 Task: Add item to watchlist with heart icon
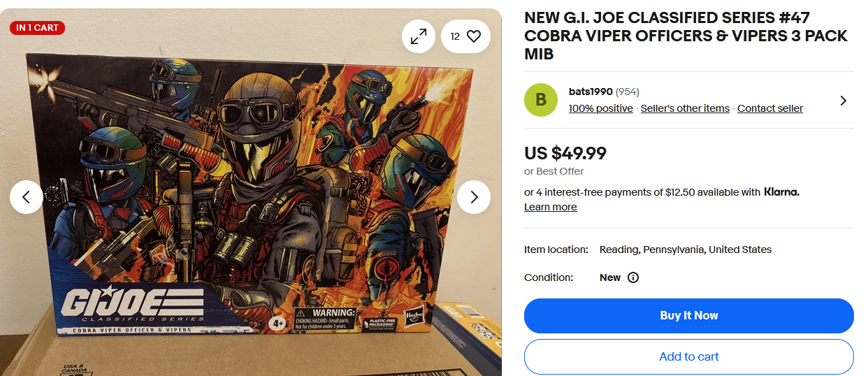(465, 36)
